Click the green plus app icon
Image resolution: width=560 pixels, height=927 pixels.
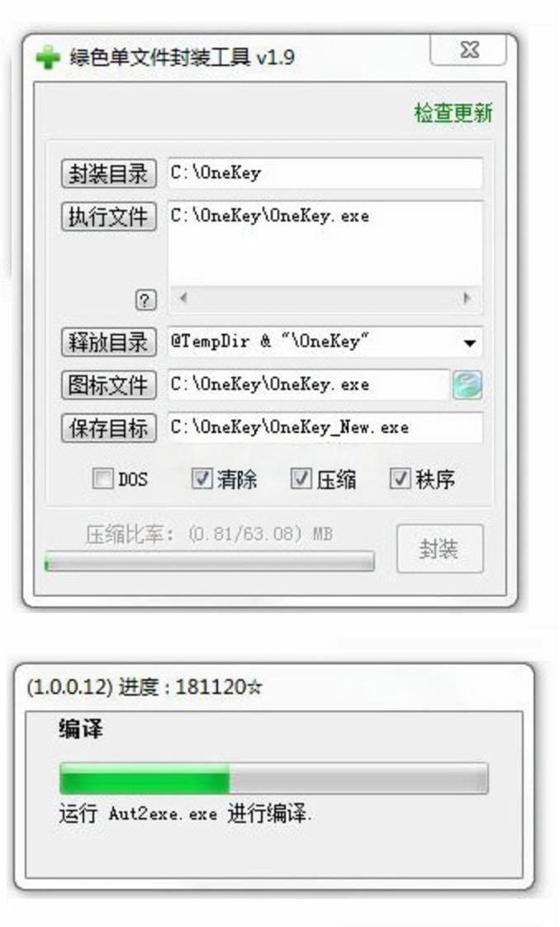48,58
